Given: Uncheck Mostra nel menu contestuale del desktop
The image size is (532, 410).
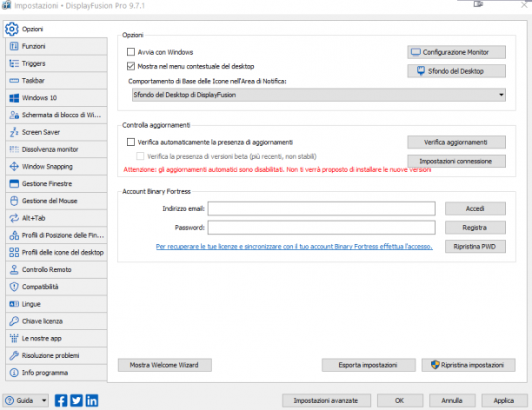Looking at the screenshot, I should click(x=130, y=66).
